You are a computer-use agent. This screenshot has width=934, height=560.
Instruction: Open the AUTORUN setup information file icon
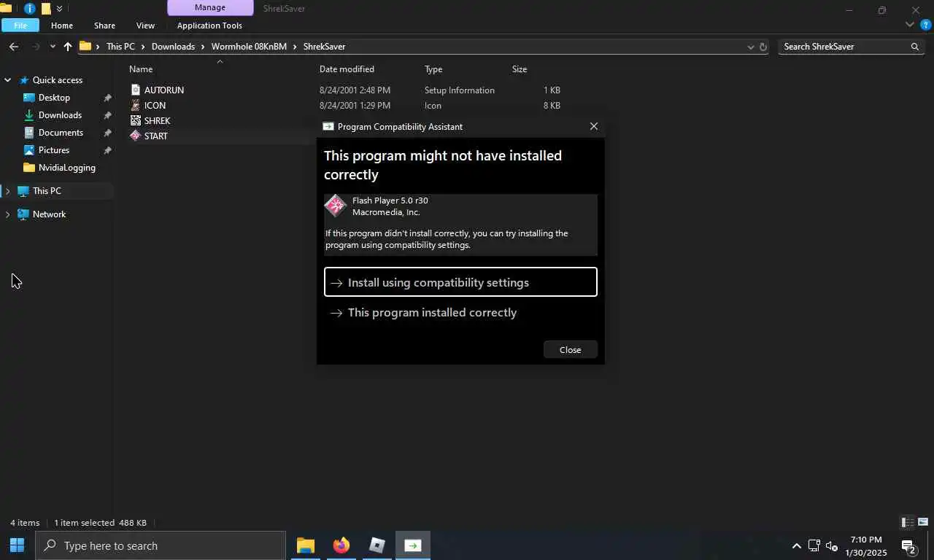(135, 90)
